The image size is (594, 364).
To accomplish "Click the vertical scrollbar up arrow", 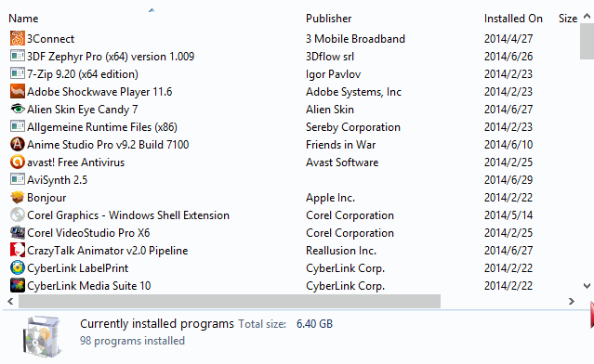I will [587, 16].
